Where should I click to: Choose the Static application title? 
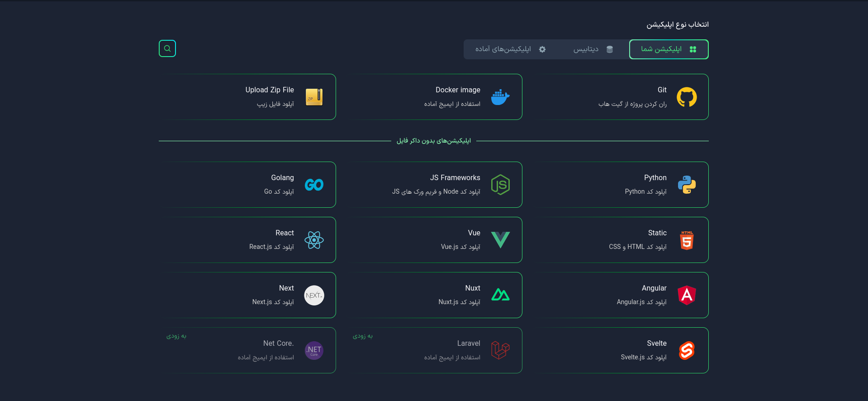(x=657, y=233)
